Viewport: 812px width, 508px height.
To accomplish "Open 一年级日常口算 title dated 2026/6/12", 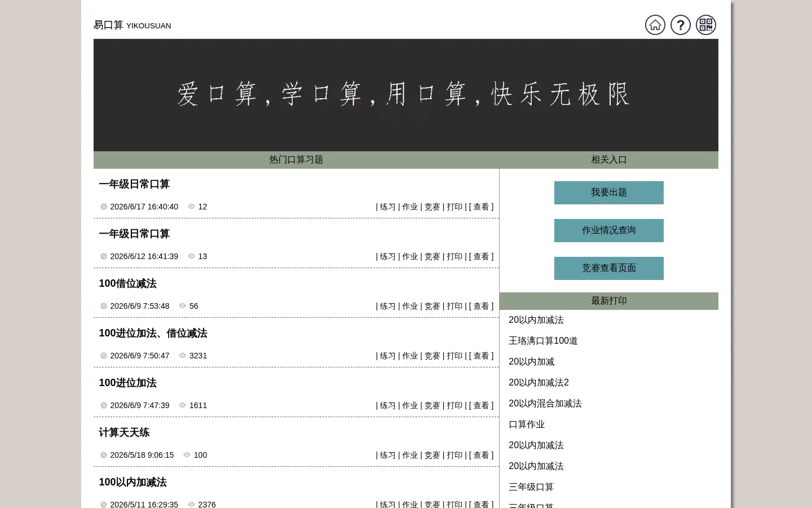I will [x=134, y=234].
